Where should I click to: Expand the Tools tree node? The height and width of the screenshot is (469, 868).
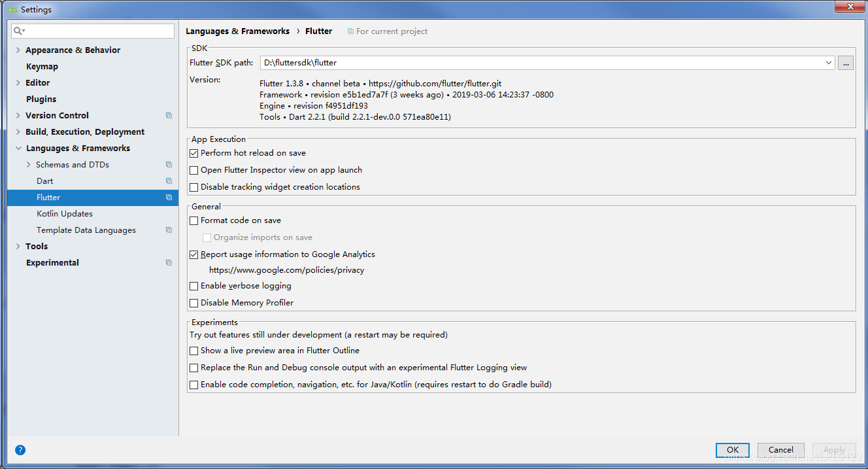tap(18, 247)
